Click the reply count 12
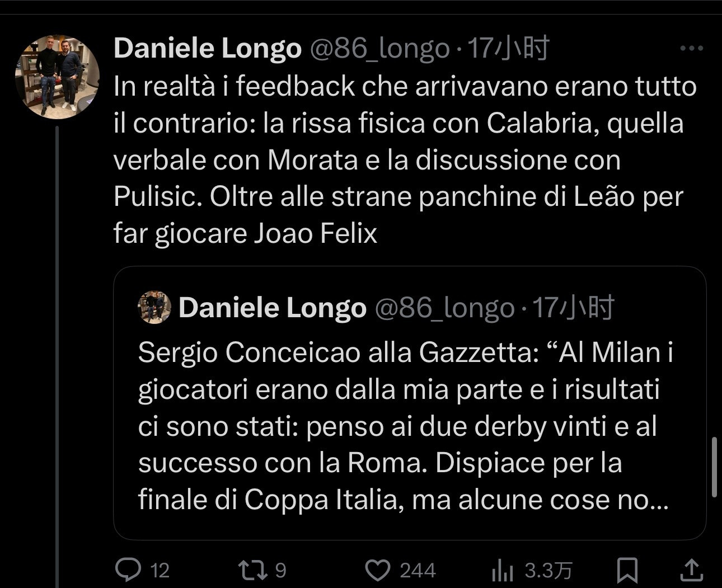The width and height of the screenshot is (722, 588). click(160, 570)
